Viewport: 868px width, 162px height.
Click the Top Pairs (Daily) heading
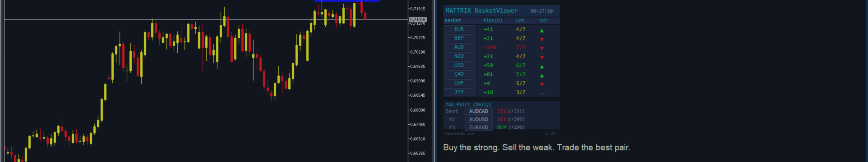coord(468,104)
